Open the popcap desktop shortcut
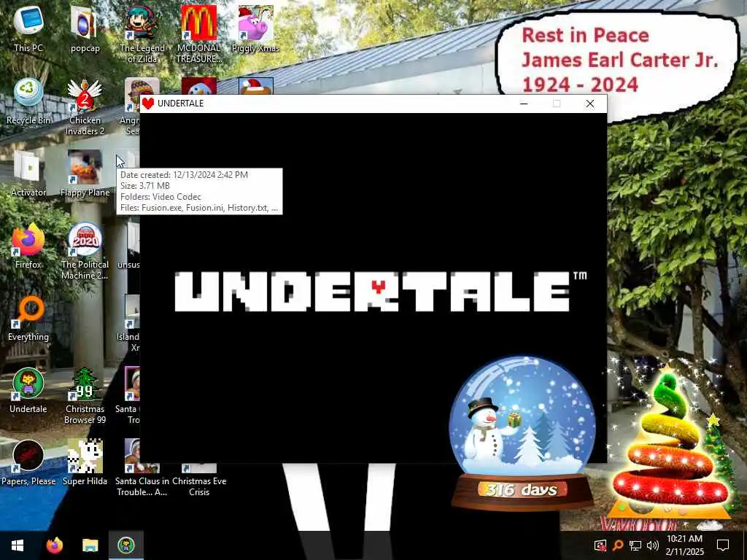Image resolution: width=747 pixels, height=560 pixels. [x=85, y=28]
